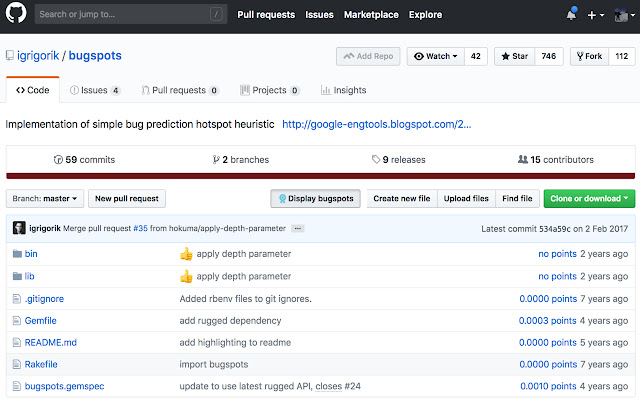The width and height of the screenshot is (640, 400).
Task: Click the bin folder icon
Action: coord(17,254)
